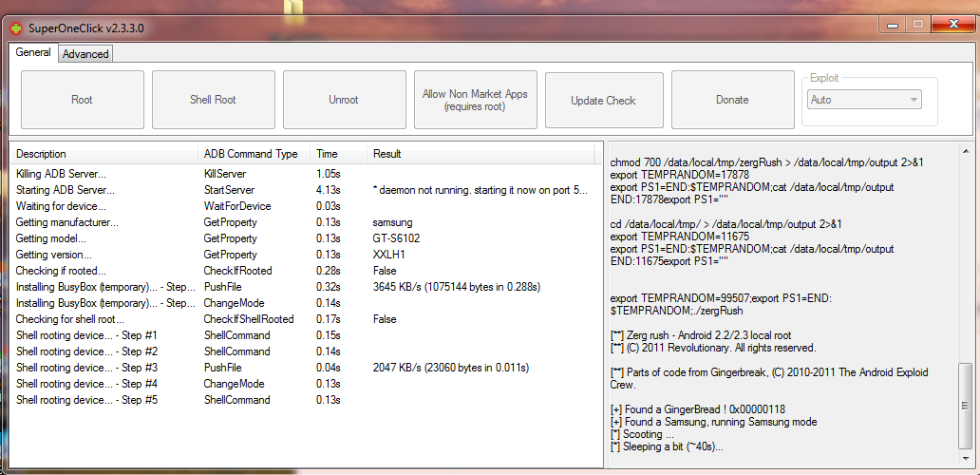
Task: Click 'export TEMPRANDOM=17878' log line
Action: click(679, 175)
